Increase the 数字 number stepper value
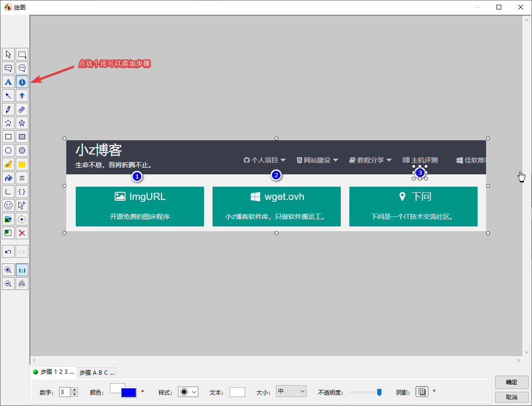 pos(75,389)
